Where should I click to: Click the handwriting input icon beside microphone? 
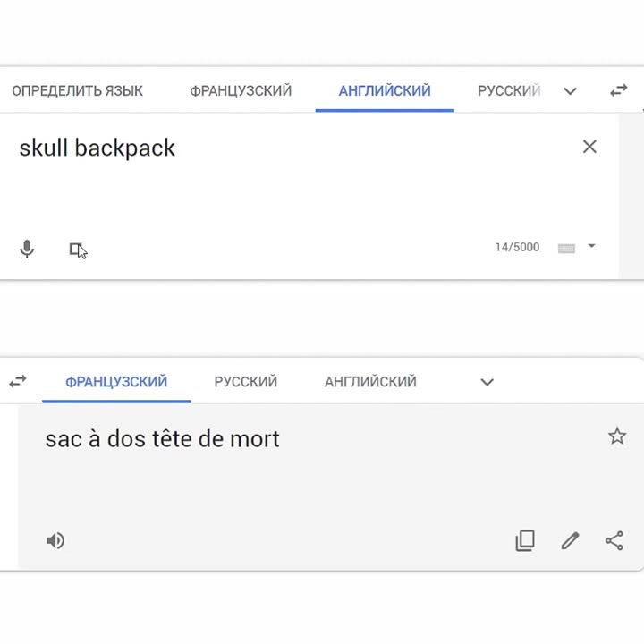click(x=76, y=250)
